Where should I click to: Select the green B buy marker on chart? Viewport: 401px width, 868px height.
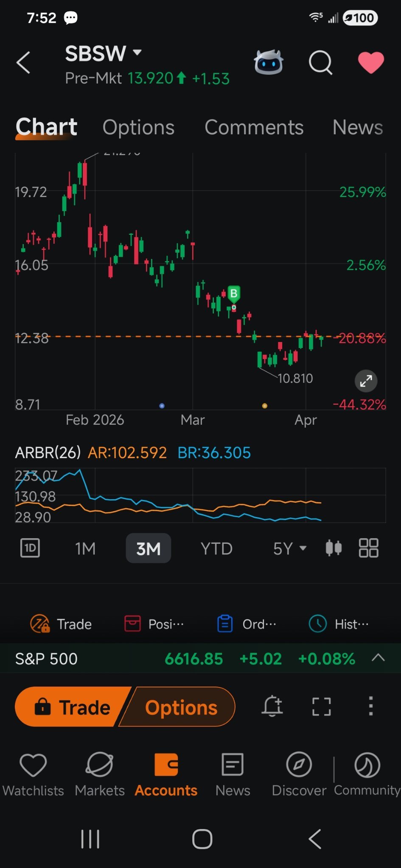(x=233, y=293)
